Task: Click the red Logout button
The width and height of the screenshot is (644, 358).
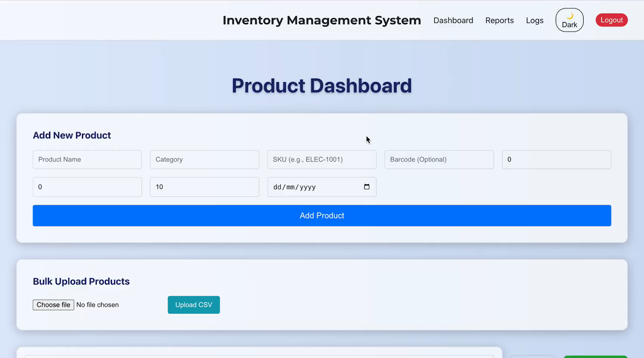Action: [x=611, y=20]
